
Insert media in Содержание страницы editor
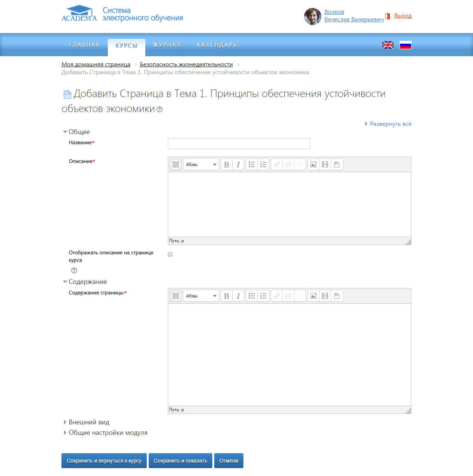(x=325, y=296)
